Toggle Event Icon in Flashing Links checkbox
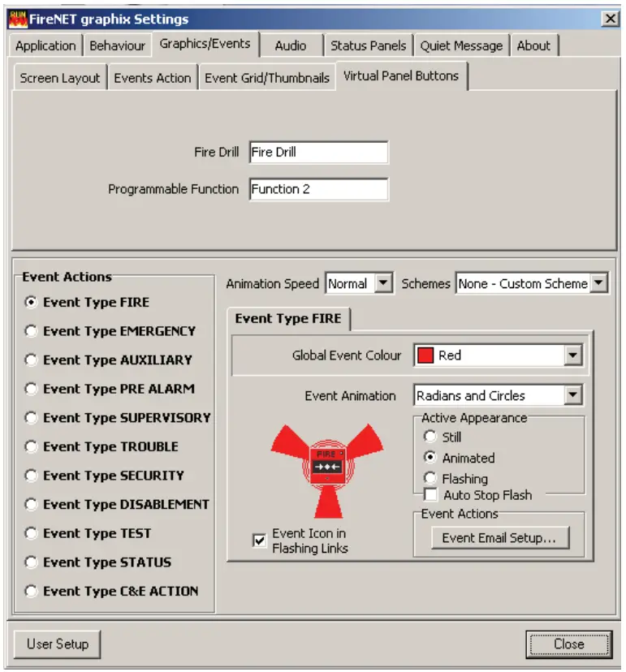 coord(259,541)
